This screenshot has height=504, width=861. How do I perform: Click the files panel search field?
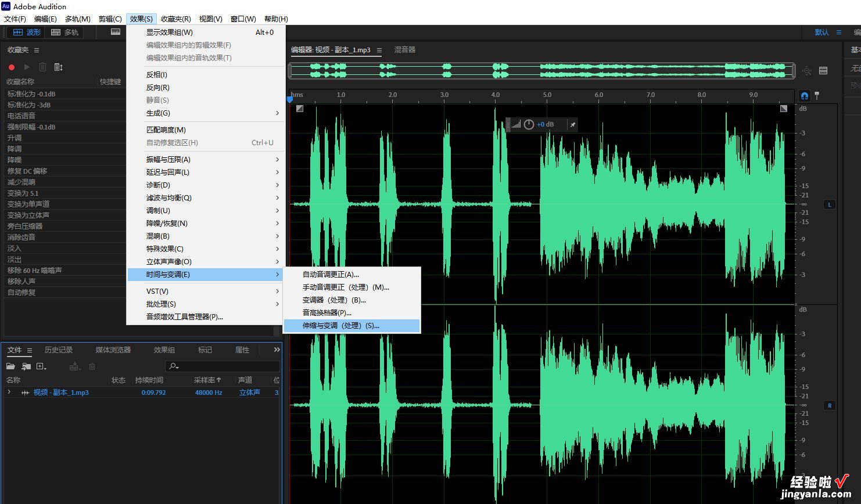pos(222,366)
